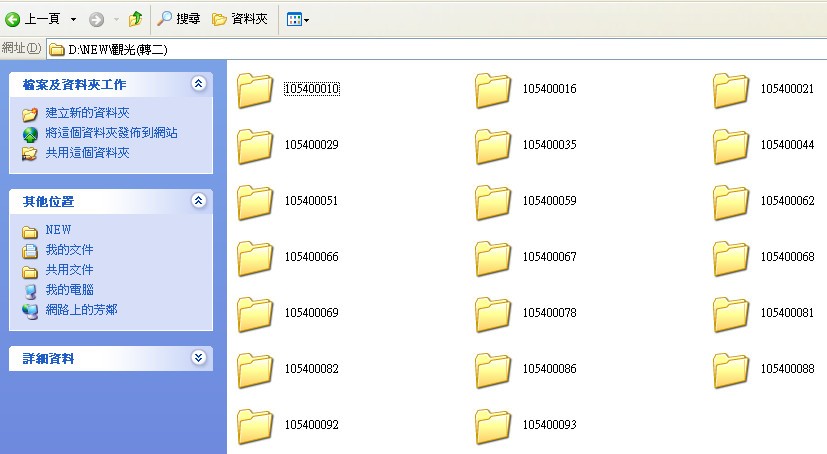Click the folder name text 105400093
Viewport: 827px width, 454px height.
click(x=550, y=424)
